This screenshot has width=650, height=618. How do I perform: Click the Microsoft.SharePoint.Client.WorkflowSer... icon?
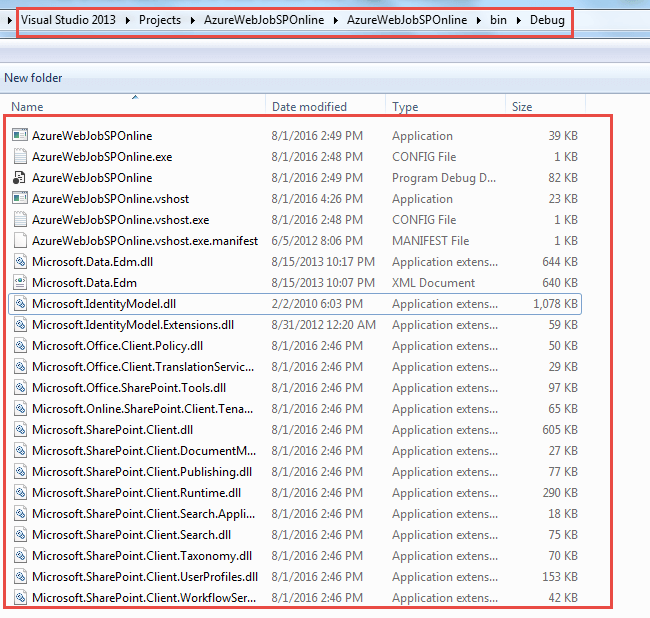[20, 597]
